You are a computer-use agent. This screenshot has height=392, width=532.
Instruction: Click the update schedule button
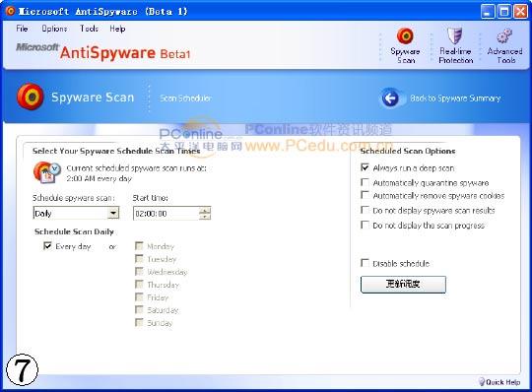point(403,285)
